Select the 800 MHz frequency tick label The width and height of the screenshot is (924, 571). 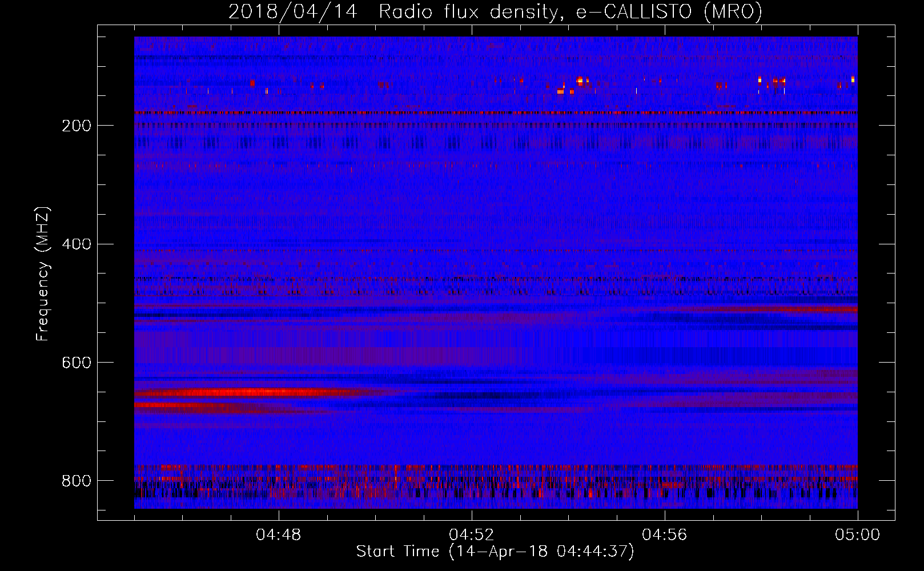(77, 481)
